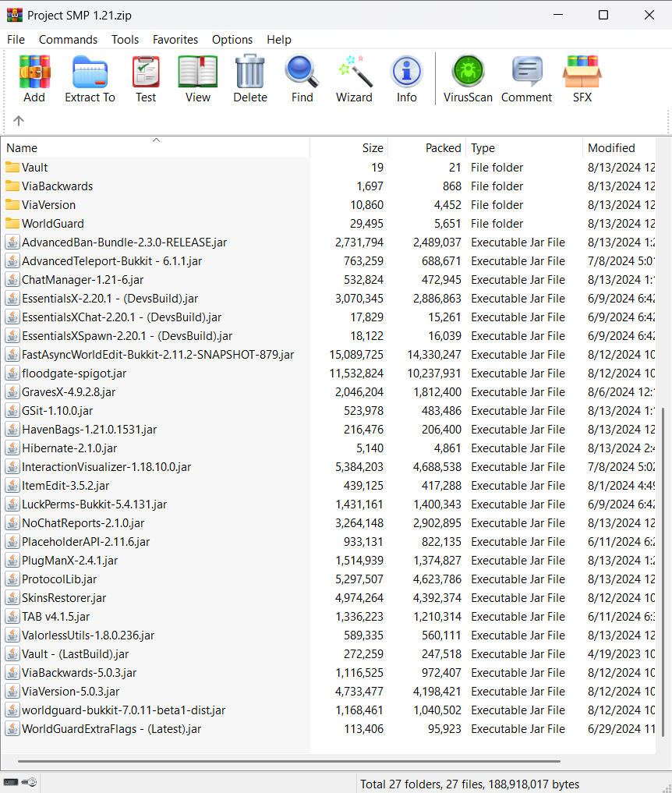Open the View toolbar icon
The height and width of the screenshot is (793, 672).
point(198,71)
